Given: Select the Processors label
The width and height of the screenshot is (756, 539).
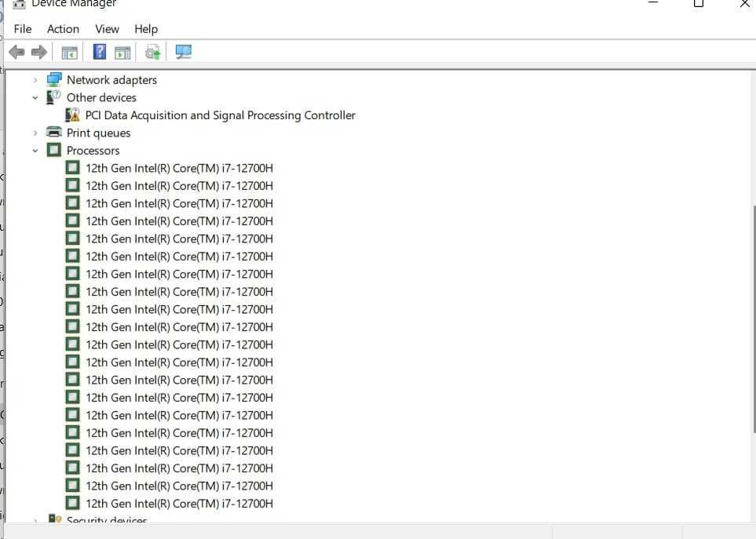Looking at the screenshot, I should [x=93, y=151].
